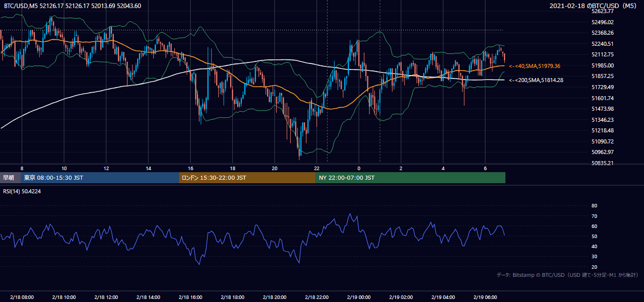The image size is (644, 302).
Task: Click price axis value 51218.48
Action: tap(602, 130)
